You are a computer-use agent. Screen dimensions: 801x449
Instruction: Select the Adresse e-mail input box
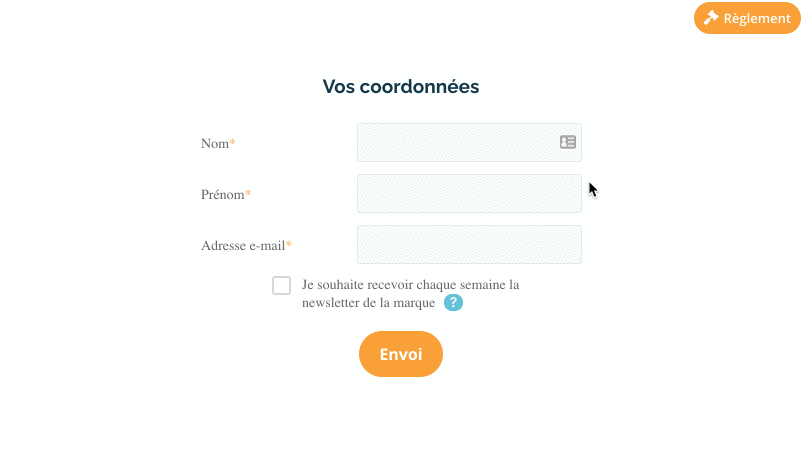(469, 245)
